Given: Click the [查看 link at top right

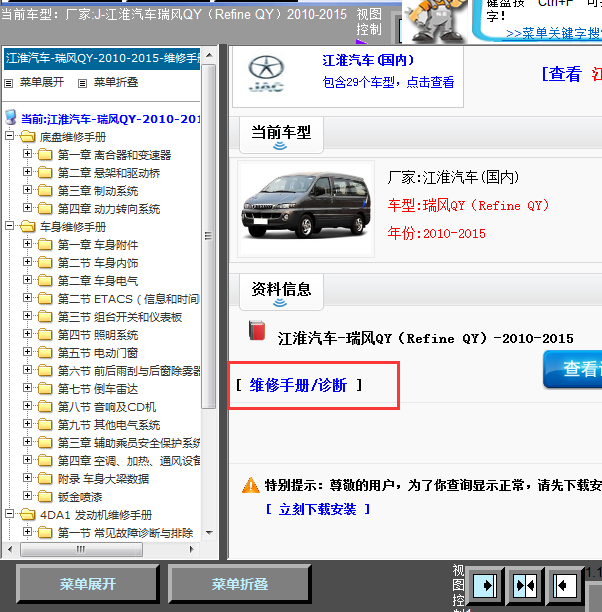Looking at the screenshot, I should (x=562, y=73).
